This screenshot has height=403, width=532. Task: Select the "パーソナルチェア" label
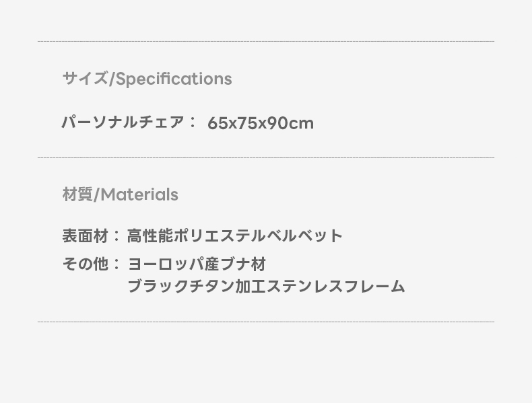(123, 123)
